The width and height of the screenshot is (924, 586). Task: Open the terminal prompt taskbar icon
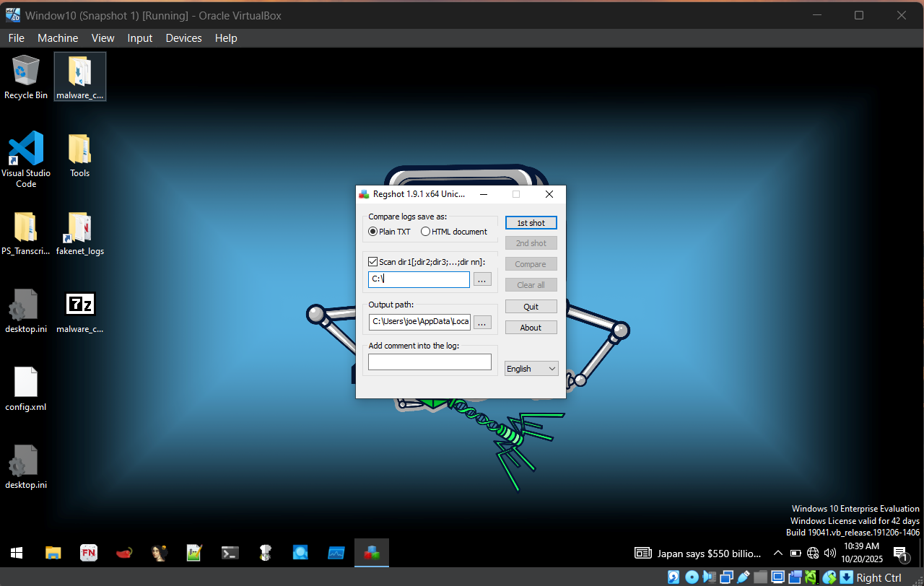coord(230,553)
